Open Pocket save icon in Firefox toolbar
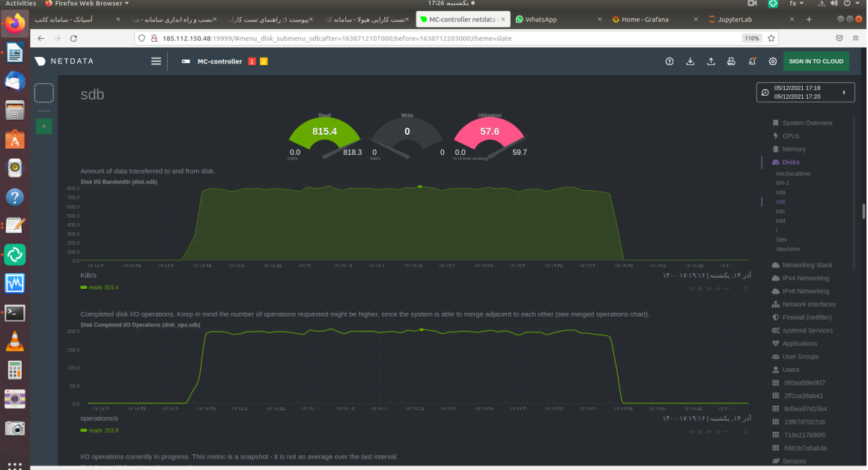Image resolution: width=868 pixels, height=470 pixels. (x=840, y=38)
